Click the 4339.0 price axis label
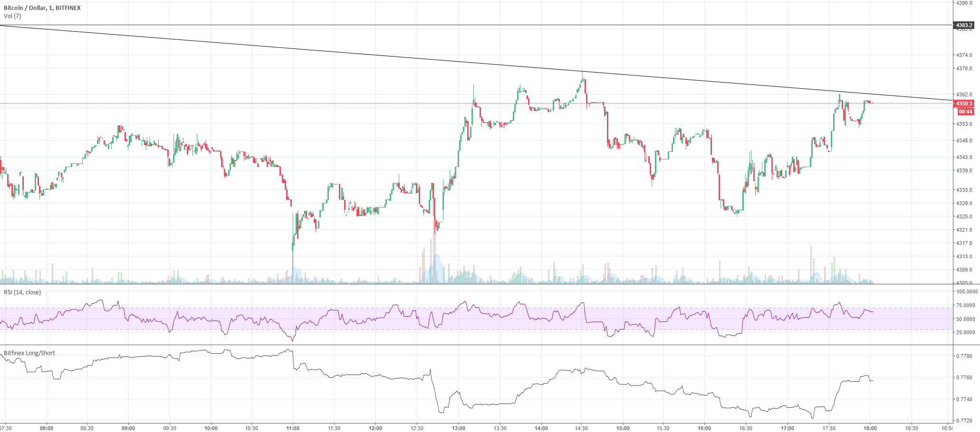Screen dimensions: 980x432 point(964,170)
